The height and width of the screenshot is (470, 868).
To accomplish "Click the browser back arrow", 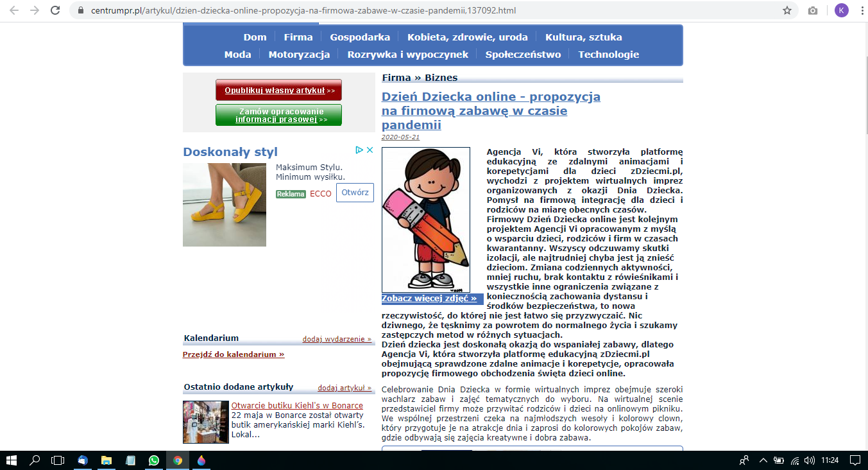I will [14, 10].
